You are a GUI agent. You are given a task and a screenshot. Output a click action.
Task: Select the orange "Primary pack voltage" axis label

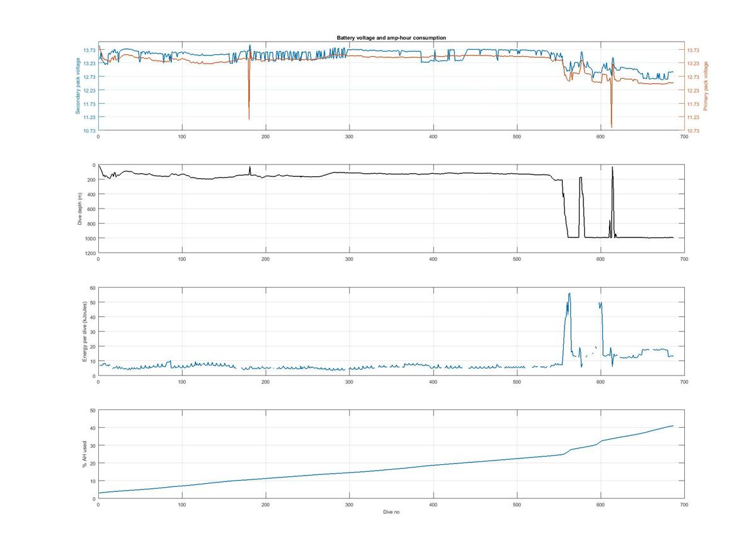click(x=706, y=86)
